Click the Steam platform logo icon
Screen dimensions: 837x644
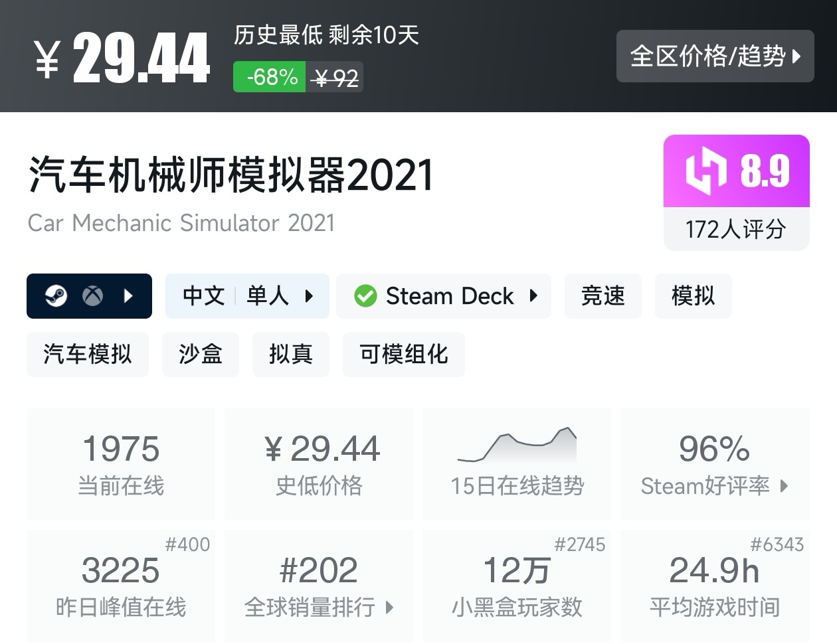[56, 295]
